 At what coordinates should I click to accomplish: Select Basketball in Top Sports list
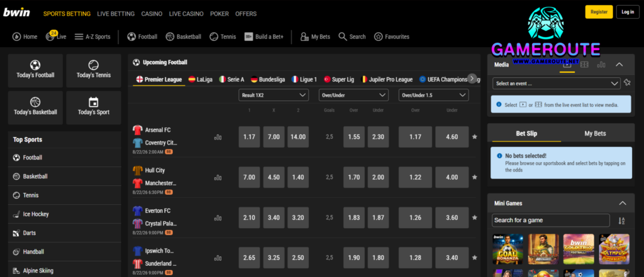pos(65,177)
